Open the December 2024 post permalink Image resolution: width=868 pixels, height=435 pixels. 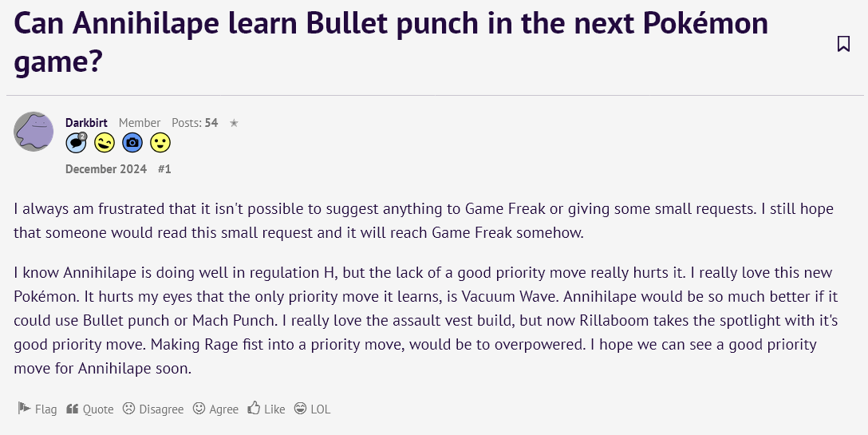click(106, 169)
